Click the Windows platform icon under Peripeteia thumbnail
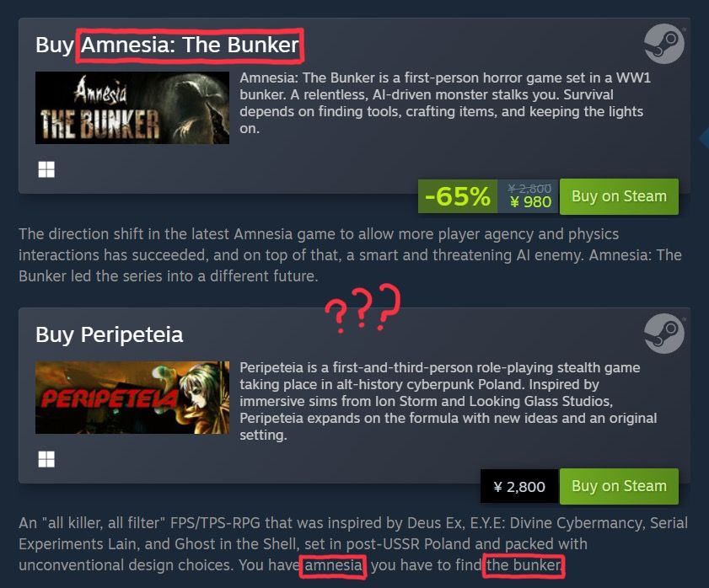709x588 pixels. (x=46, y=459)
